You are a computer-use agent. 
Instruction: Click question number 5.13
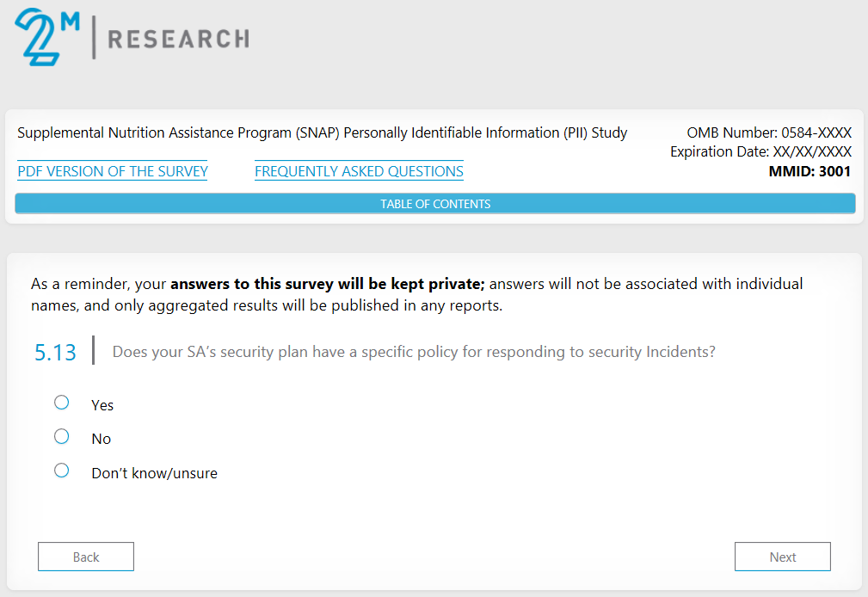coord(55,352)
